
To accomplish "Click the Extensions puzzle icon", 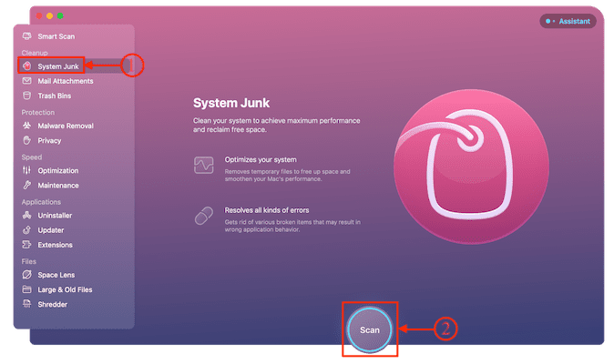I will tap(26, 245).
